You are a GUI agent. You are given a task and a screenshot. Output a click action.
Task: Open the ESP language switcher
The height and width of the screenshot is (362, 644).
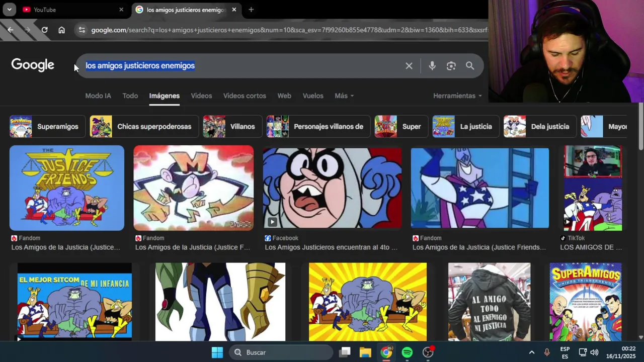[x=565, y=352]
